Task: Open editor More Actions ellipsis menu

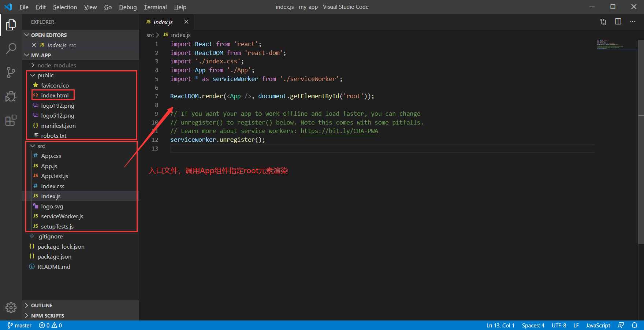Action: coord(632,22)
